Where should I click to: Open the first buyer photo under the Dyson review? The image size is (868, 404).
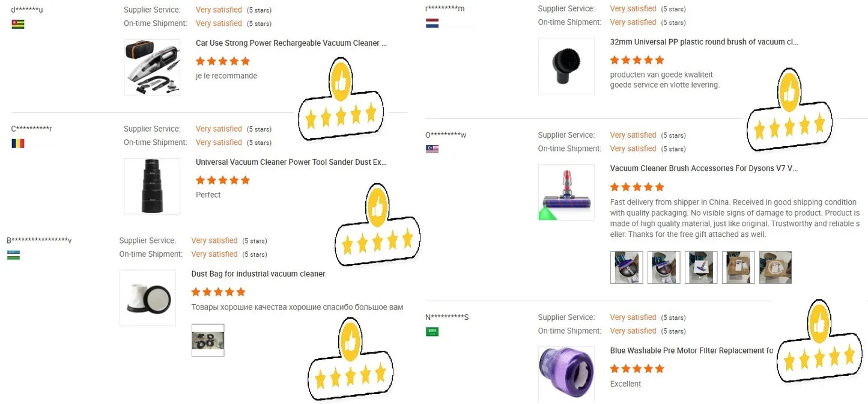click(627, 267)
